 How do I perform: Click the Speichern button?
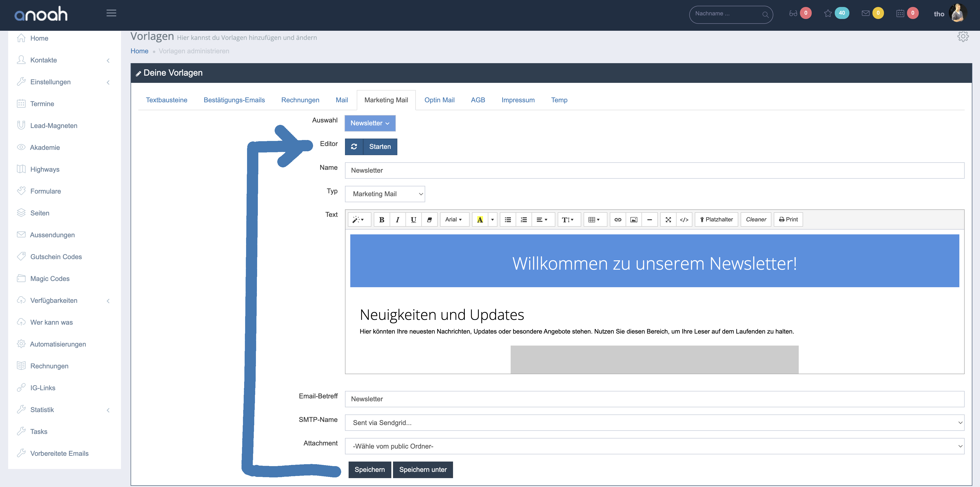pos(369,469)
